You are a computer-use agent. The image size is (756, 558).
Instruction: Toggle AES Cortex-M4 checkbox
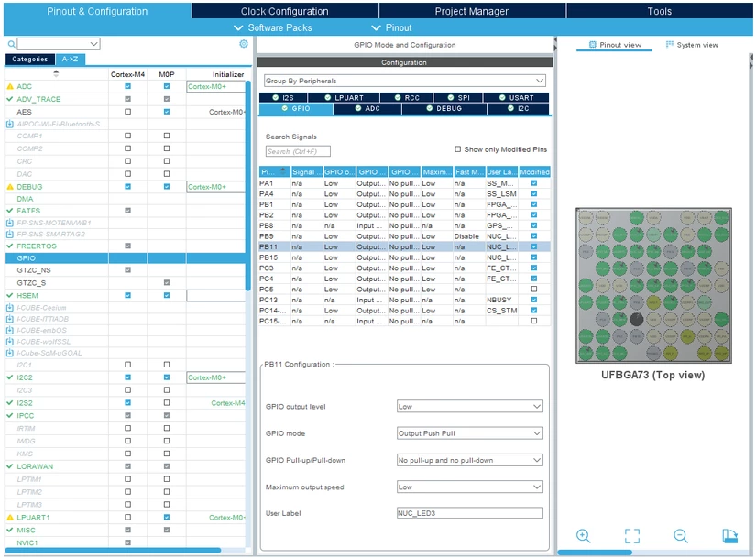[x=127, y=112]
